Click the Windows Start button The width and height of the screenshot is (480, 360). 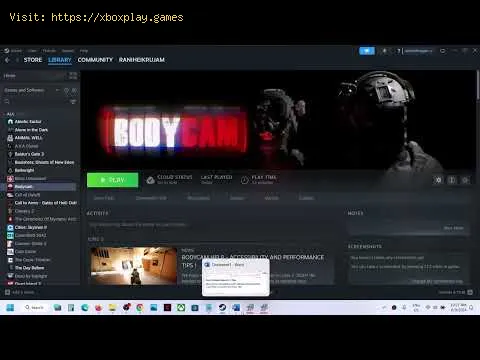pos(10,307)
